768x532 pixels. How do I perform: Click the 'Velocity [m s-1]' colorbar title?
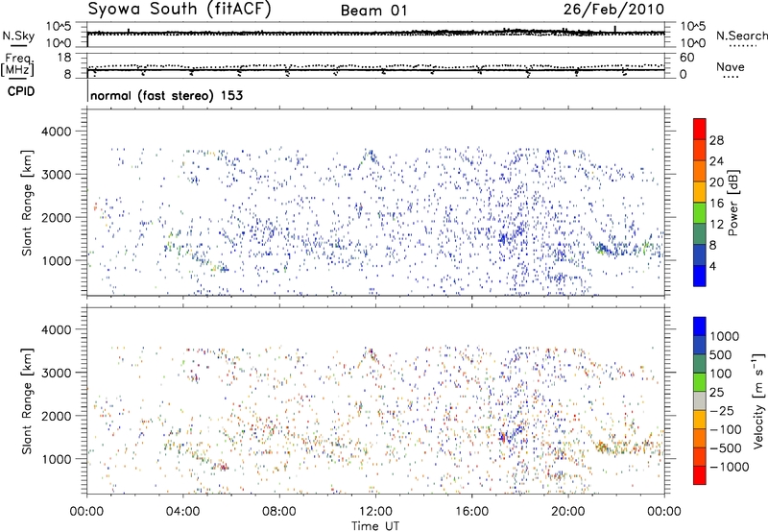pos(757,400)
